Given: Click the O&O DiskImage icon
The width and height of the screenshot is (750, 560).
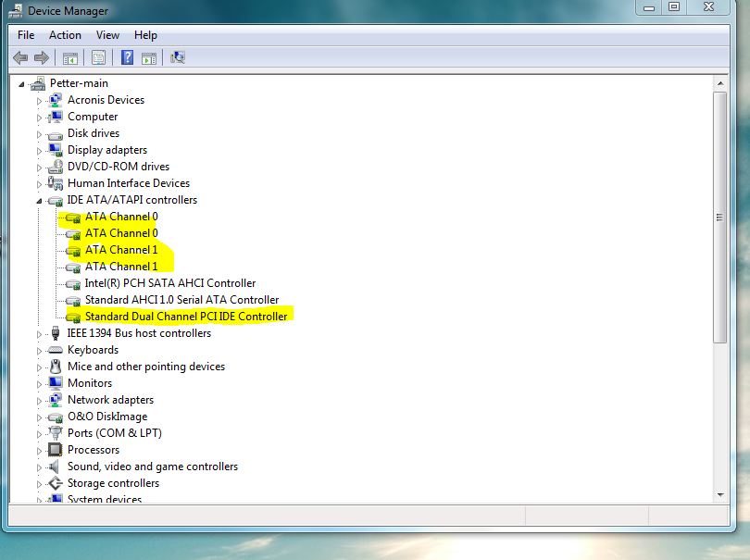Looking at the screenshot, I should tap(56, 417).
